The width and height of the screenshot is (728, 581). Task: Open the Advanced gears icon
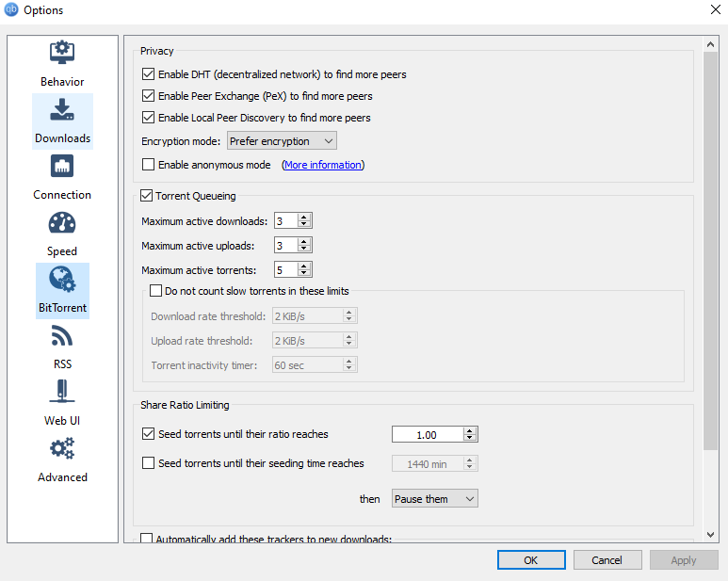[62, 449]
